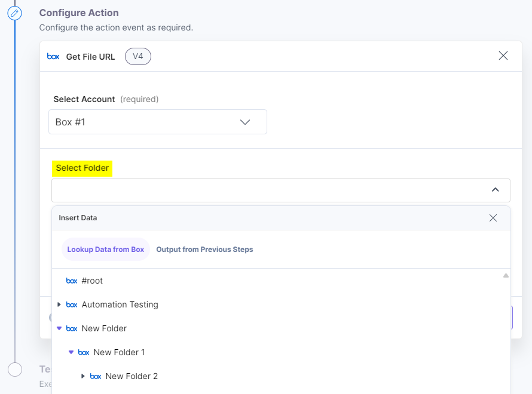Click the chevron in the Box #1 dropdown
This screenshot has height=394, width=532.
(x=245, y=122)
